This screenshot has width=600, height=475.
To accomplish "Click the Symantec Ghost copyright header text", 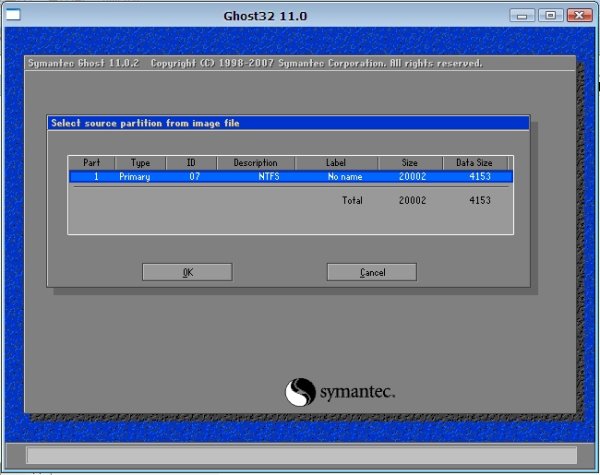I will tap(253, 63).
